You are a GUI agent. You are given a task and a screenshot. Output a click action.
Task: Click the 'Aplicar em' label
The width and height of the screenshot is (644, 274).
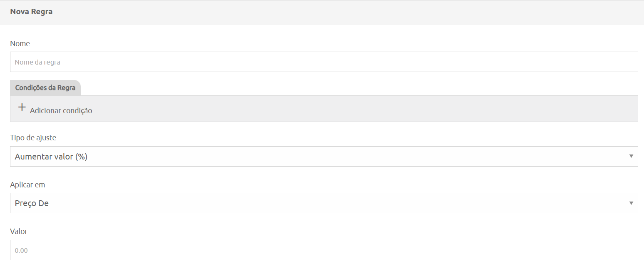click(x=27, y=184)
